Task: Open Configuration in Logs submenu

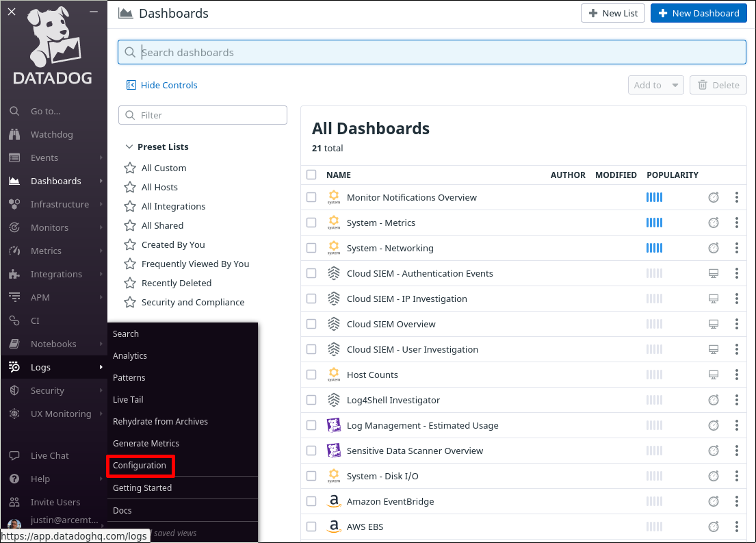Action: click(140, 466)
